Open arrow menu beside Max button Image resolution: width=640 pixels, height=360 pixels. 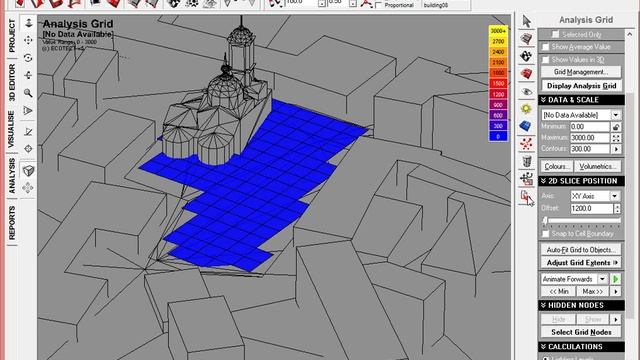click(x=616, y=291)
